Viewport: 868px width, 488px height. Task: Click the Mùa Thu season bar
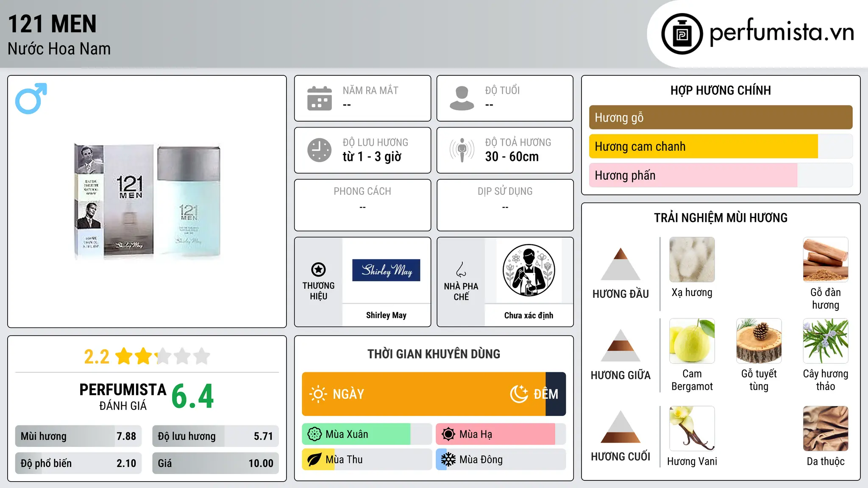point(367,460)
